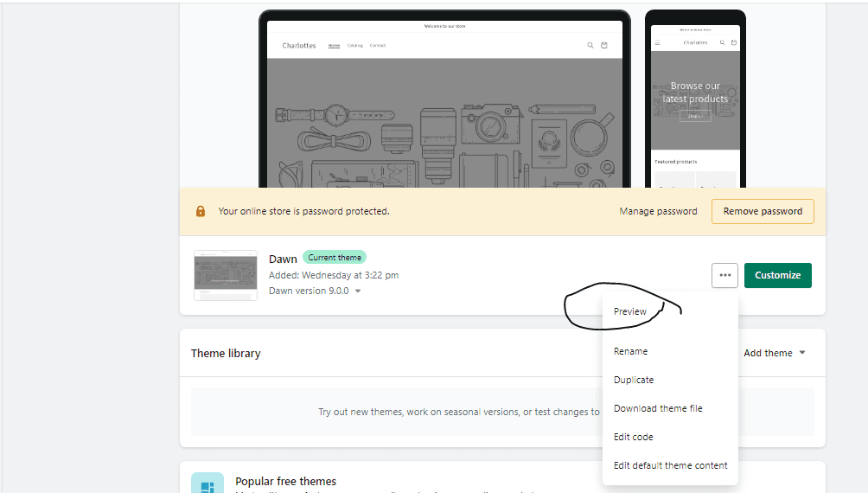Click the Home link in desktop preview
The width and height of the screenshot is (868, 493).
pos(334,46)
